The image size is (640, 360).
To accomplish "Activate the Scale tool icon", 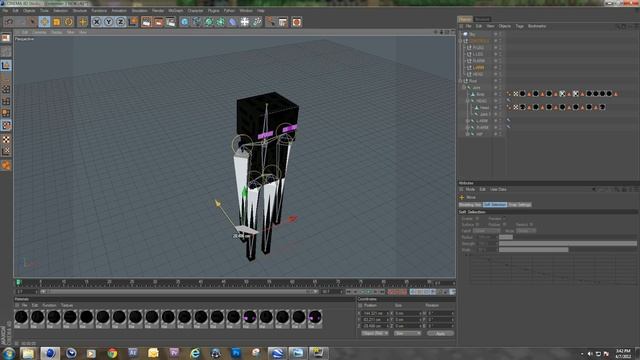I will tap(56, 22).
